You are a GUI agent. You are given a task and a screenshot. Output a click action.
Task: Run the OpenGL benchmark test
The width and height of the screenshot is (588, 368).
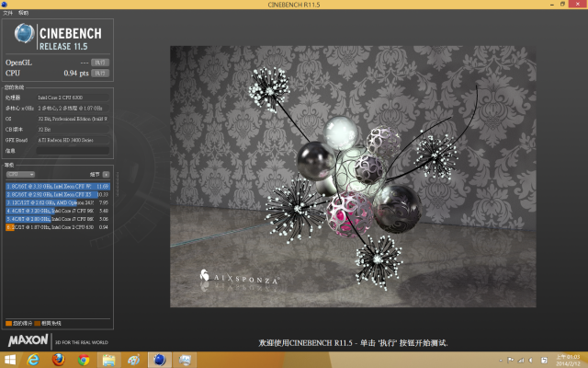click(x=100, y=63)
